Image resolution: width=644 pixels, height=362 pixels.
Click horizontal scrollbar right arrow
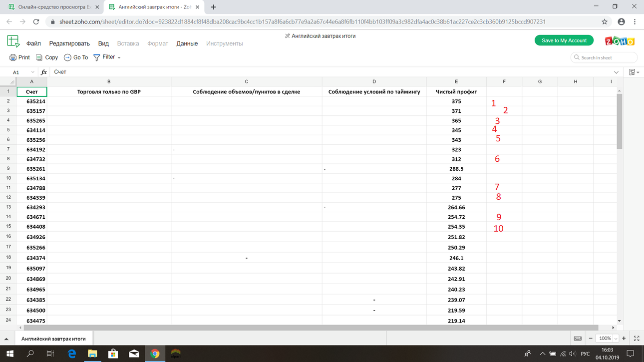pos(614,328)
